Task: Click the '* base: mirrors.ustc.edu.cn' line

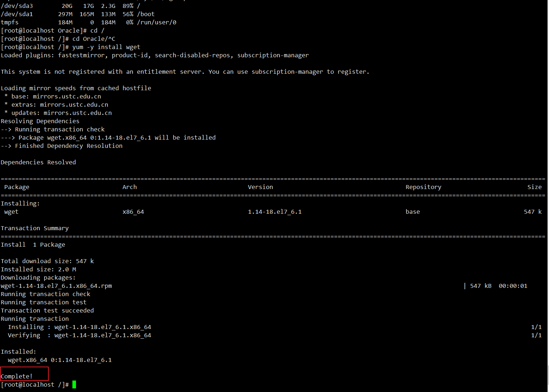Action: [53, 96]
